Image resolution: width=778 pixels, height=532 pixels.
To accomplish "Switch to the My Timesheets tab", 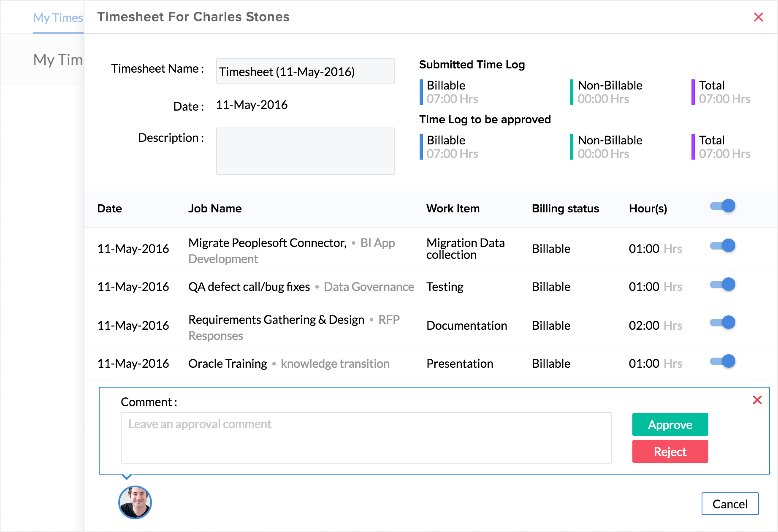I will pyautogui.click(x=58, y=18).
